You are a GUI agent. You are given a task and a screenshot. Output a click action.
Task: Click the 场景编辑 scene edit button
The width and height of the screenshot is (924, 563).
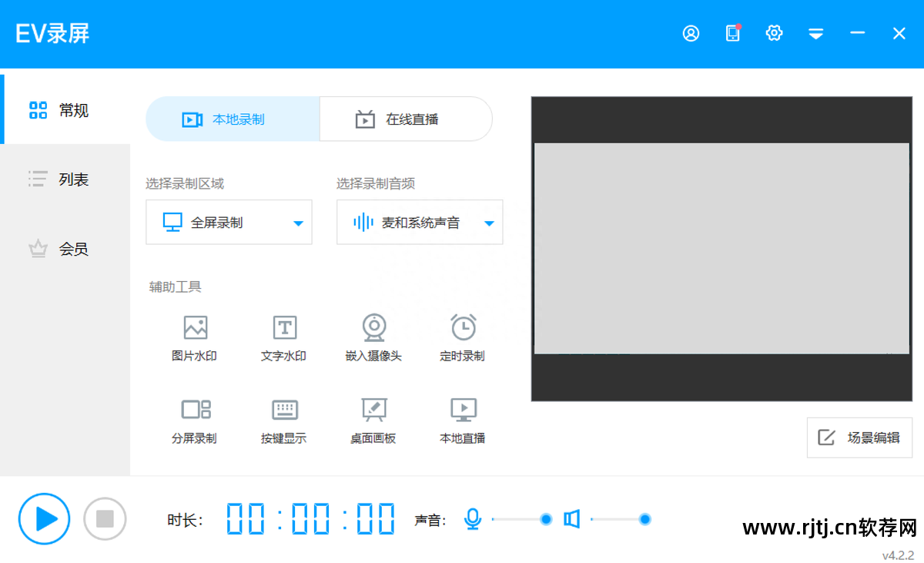click(x=859, y=437)
